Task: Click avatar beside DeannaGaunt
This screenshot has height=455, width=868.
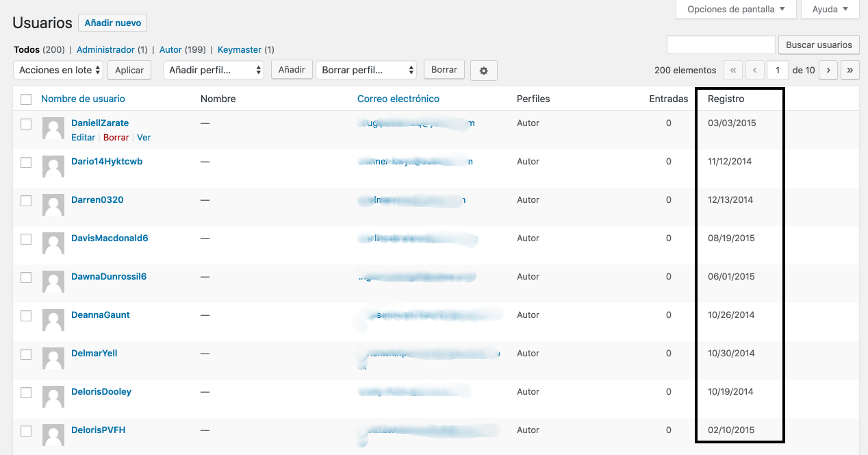Action: point(53,321)
